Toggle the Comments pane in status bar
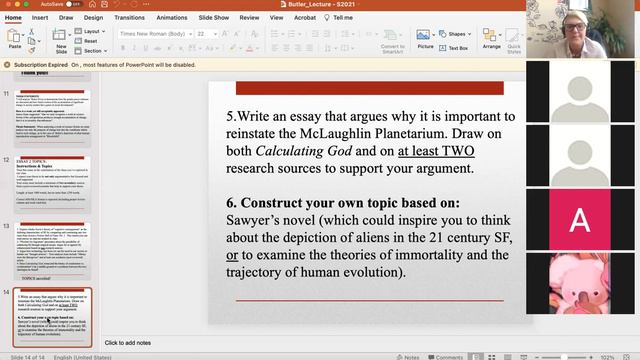640x360 pixels. point(445,357)
